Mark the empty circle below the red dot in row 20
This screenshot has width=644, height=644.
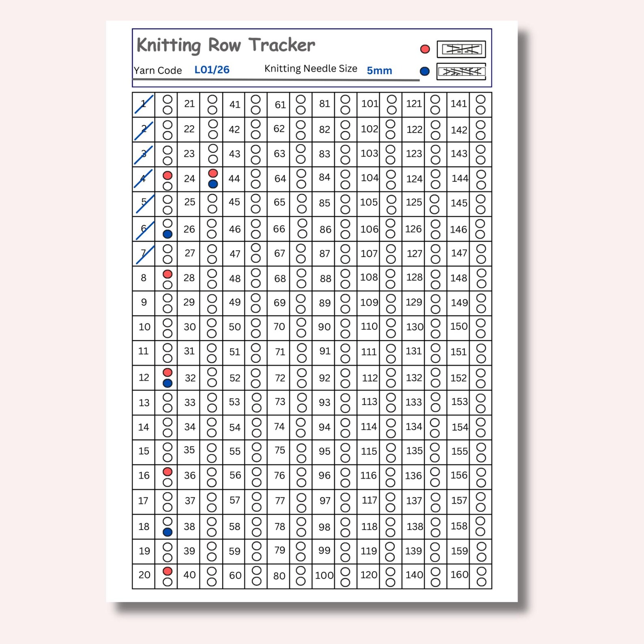(167, 582)
